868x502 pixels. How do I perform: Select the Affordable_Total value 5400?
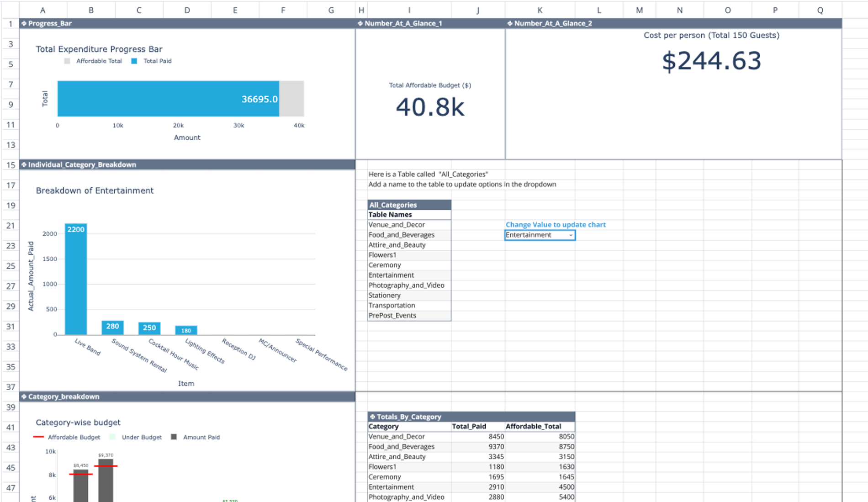540,497
